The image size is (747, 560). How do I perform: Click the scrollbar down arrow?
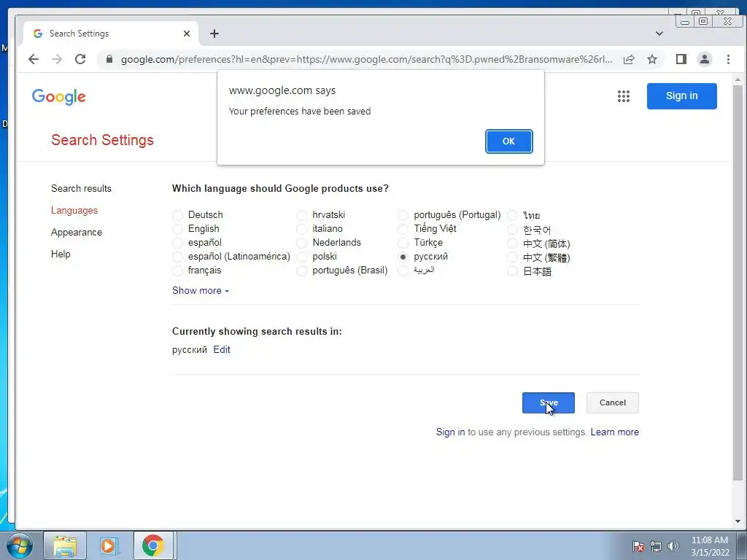click(x=738, y=521)
